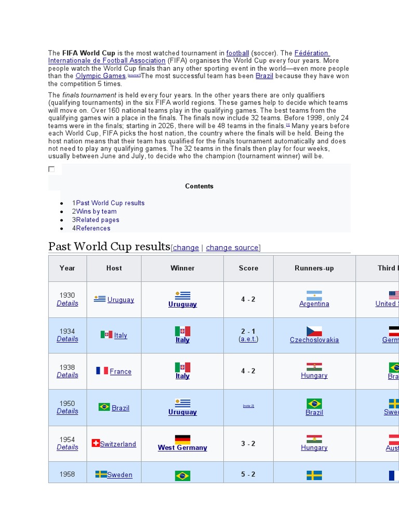Open 1954 Details link
Viewport: 399px width, 532px height.
tap(68, 447)
